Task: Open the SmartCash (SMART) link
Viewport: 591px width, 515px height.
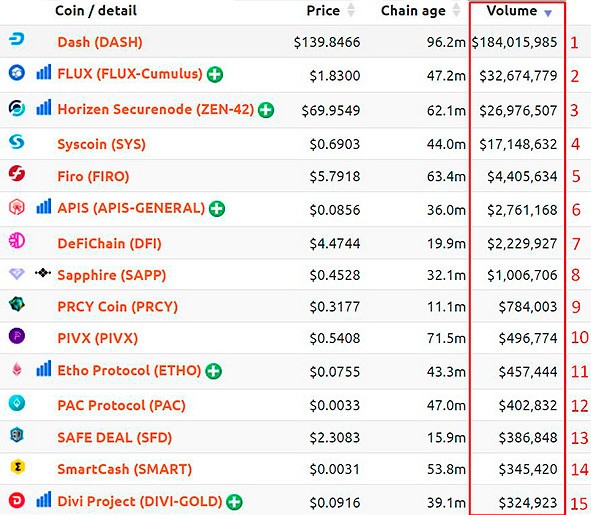Action: coord(124,469)
